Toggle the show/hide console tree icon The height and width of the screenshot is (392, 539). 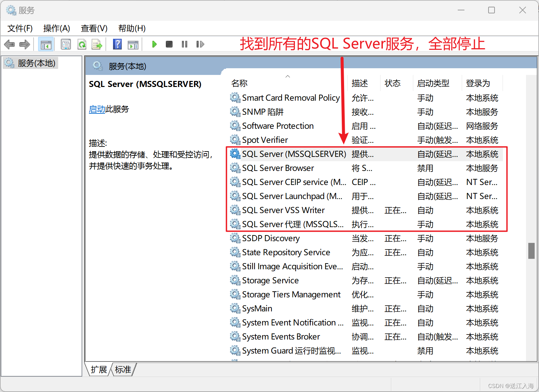coord(46,44)
